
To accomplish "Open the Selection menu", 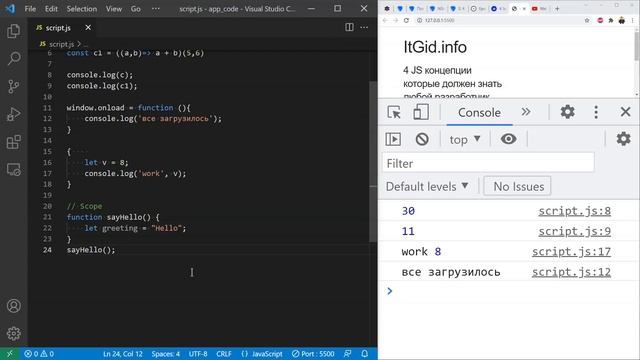I will pos(82,9).
